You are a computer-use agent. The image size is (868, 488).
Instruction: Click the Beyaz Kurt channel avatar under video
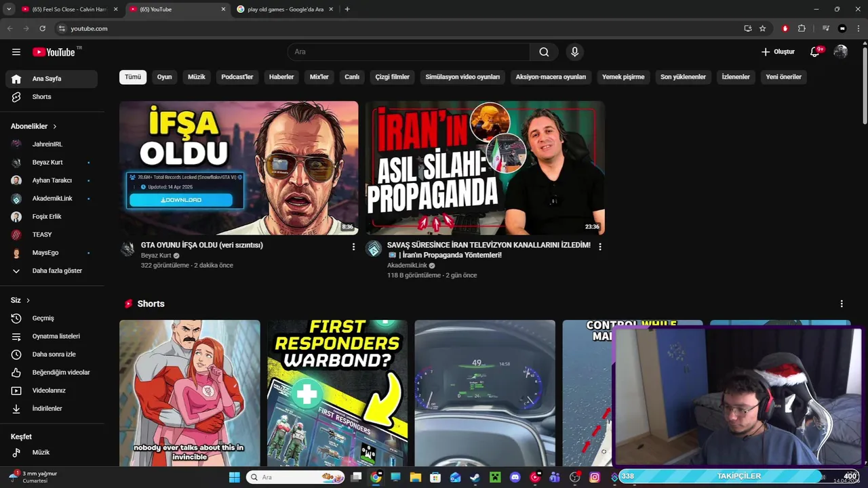[x=127, y=249]
